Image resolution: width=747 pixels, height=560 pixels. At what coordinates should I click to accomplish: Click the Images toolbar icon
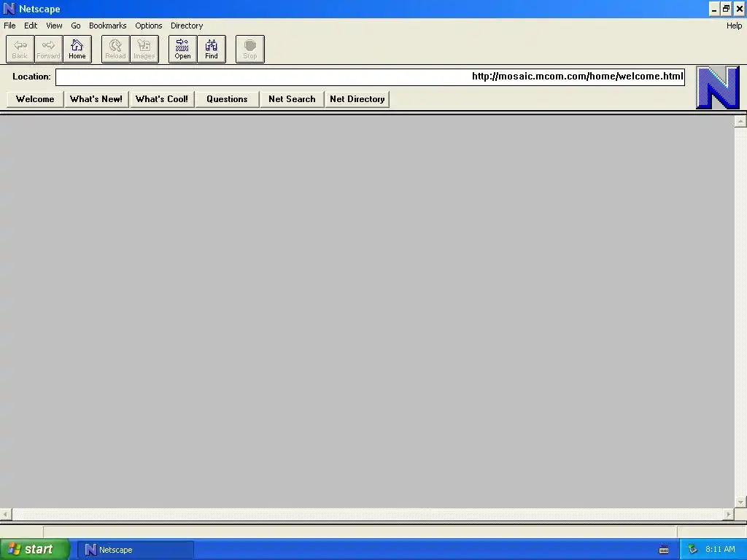(144, 49)
